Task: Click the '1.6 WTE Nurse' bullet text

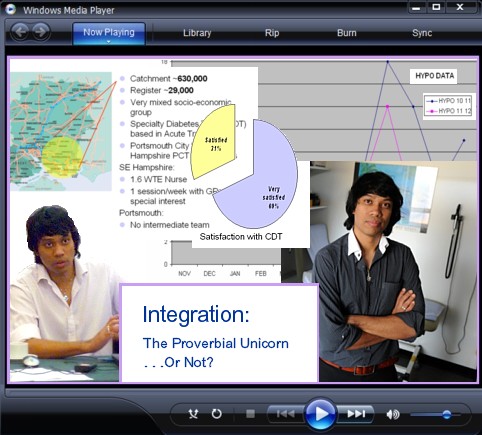Action: 158,179
